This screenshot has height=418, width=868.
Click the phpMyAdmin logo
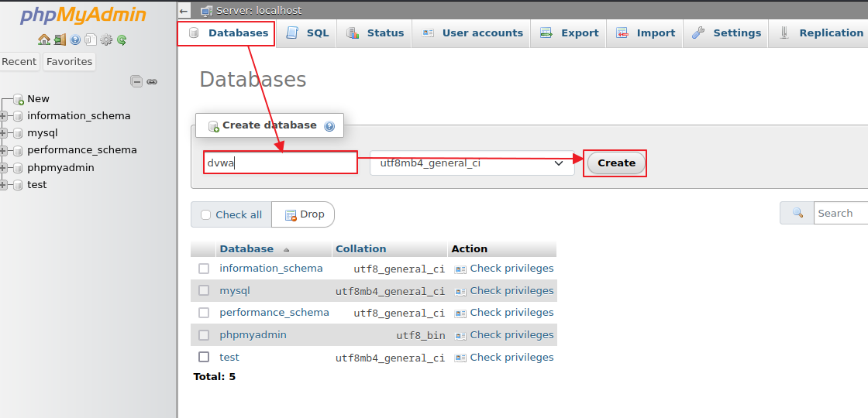(83, 15)
